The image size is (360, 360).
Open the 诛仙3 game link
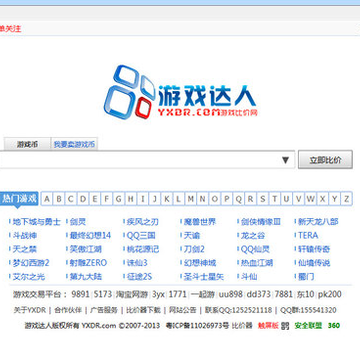(137, 263)
